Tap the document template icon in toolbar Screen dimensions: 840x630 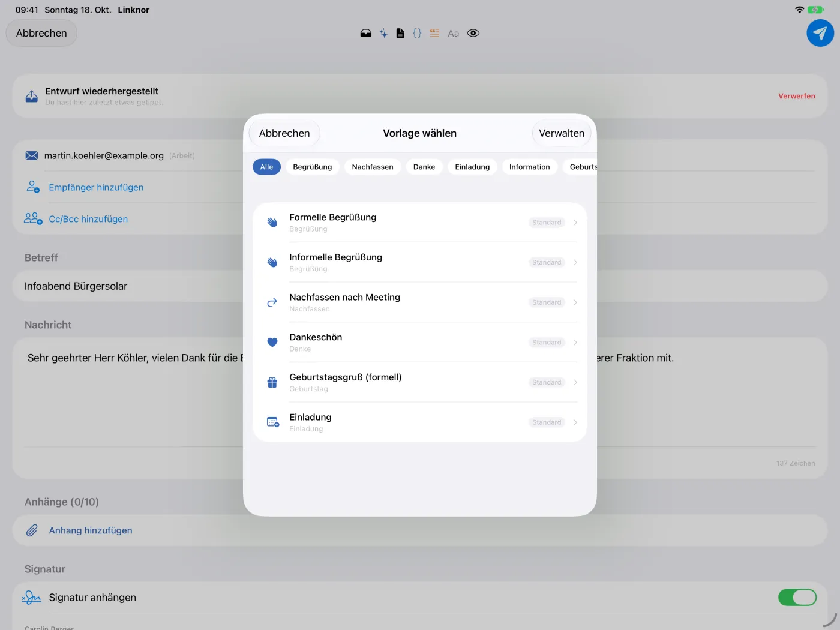click(400, 34)
